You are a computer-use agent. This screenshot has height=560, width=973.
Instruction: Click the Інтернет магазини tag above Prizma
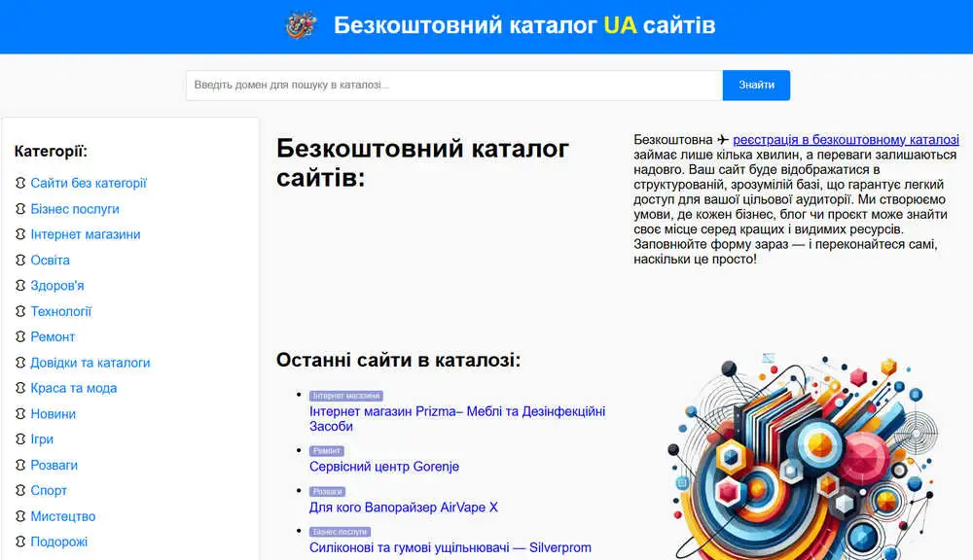[x=345, y=396]
